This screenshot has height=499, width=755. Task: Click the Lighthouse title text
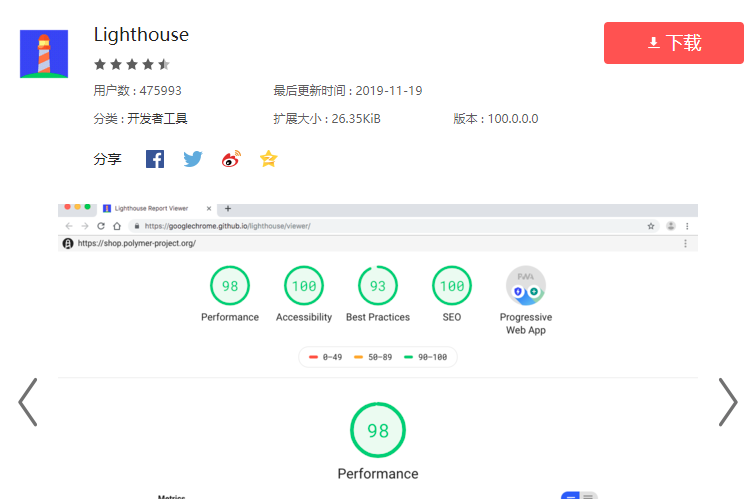pyautogui.click(x=141, y=35)
